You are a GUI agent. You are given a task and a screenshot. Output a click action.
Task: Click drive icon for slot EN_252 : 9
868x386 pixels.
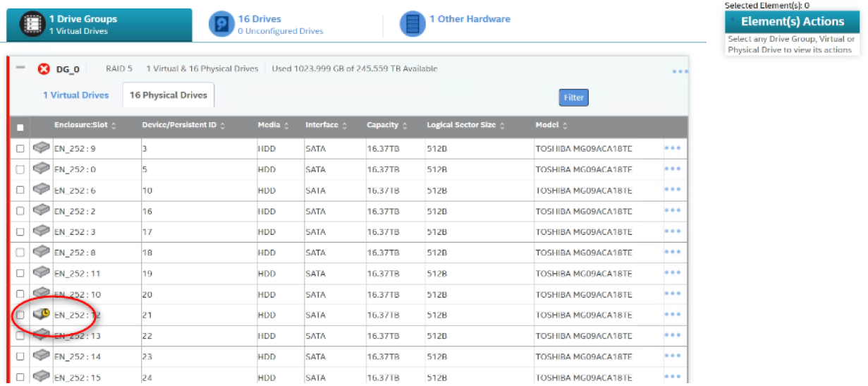pyautogui.click(x=42, y=148)
